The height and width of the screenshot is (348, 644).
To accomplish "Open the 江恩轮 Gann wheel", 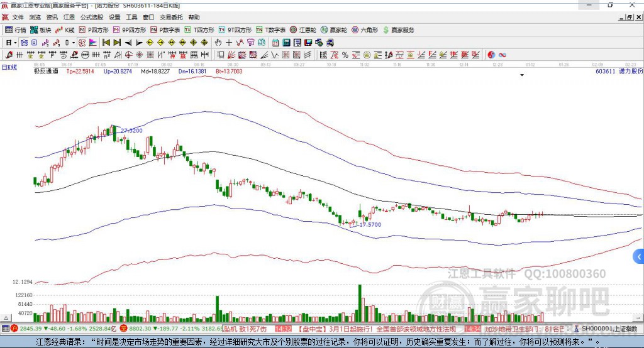I will tap(303, 30).
